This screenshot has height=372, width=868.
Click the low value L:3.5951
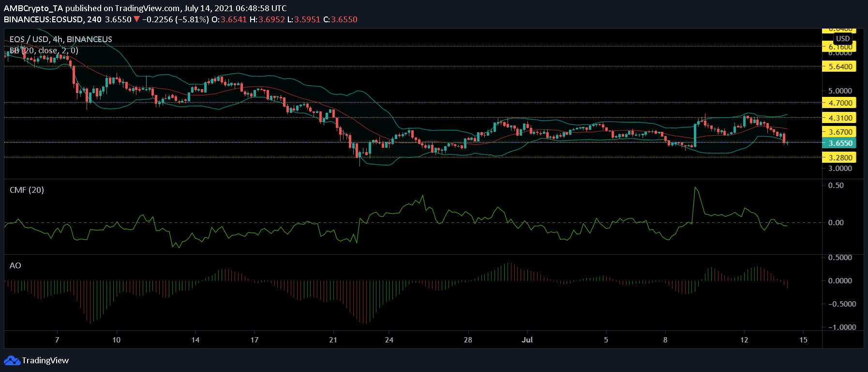click(304, 19)
